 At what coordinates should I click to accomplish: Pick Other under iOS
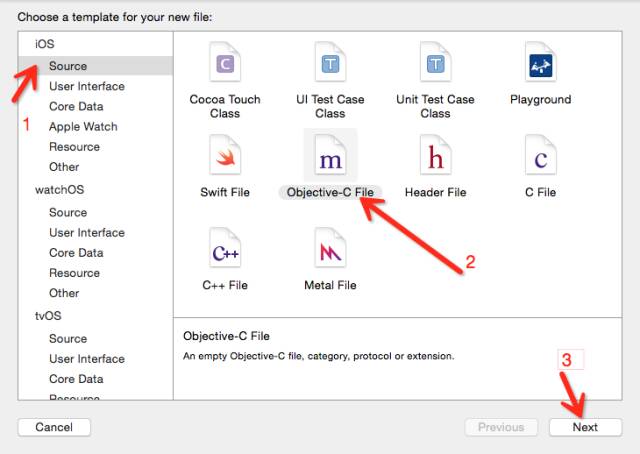pyautogui.click(x=64, y=167)
